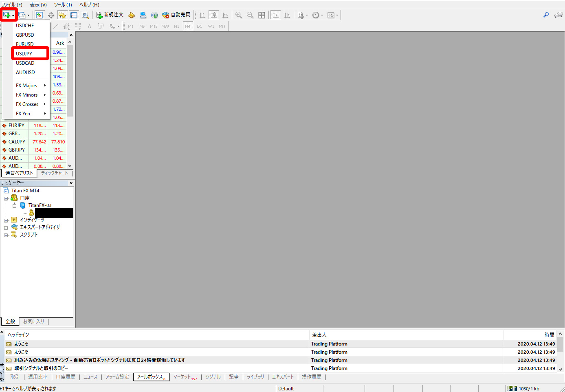Choose AUDUSD from the chart list

tap(26, 72)
